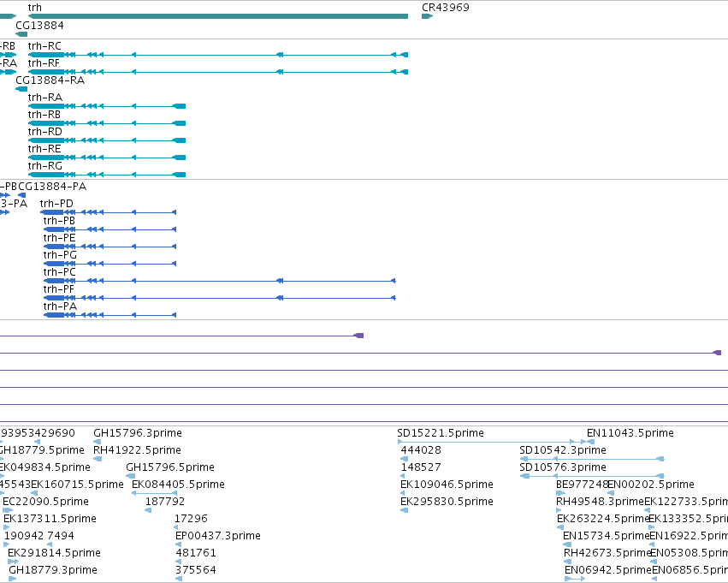This screenshot has height=583, width=728.
Task: Click the 190942 feature label
Action: tap(24, 536)
